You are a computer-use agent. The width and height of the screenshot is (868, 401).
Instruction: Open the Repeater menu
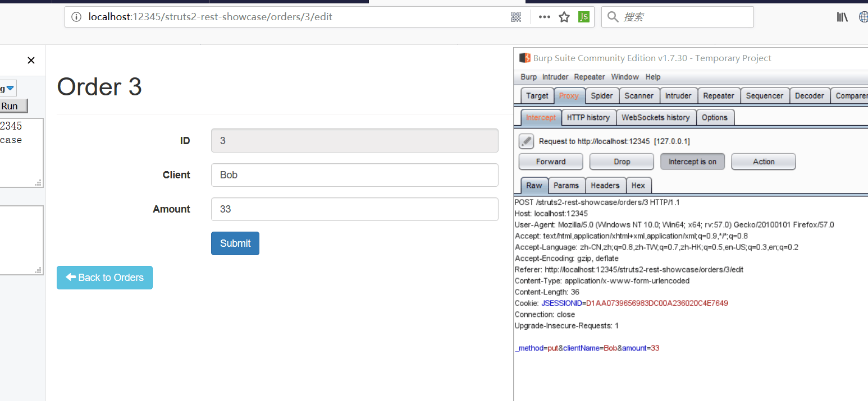click(x=590, y=77)
